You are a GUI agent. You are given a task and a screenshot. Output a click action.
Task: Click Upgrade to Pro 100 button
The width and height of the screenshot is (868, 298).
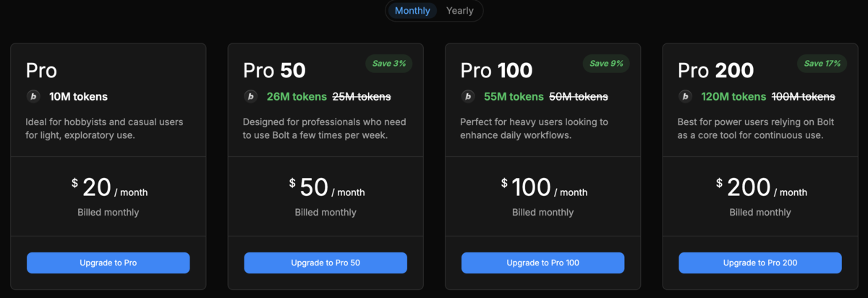542,263
